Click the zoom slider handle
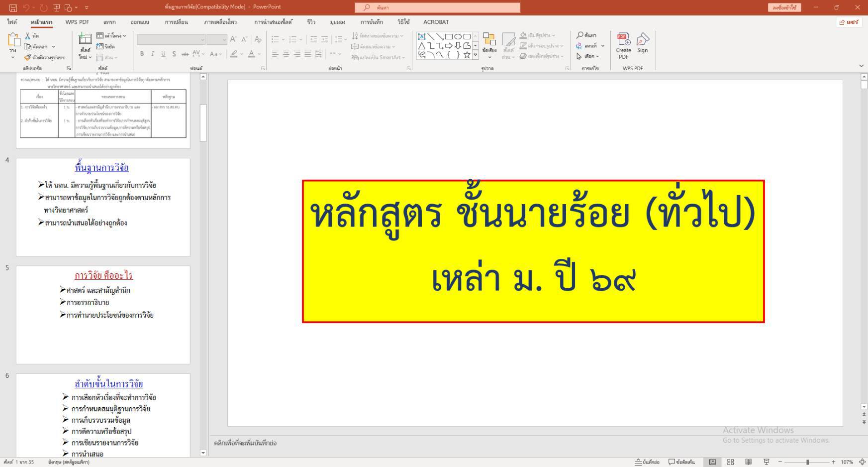The width and height of the screenshot is (868, 467). (807, 462)
